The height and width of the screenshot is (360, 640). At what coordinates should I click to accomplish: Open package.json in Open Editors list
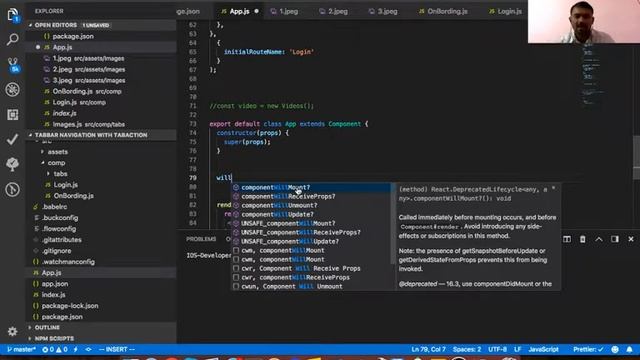pos(101,36)
